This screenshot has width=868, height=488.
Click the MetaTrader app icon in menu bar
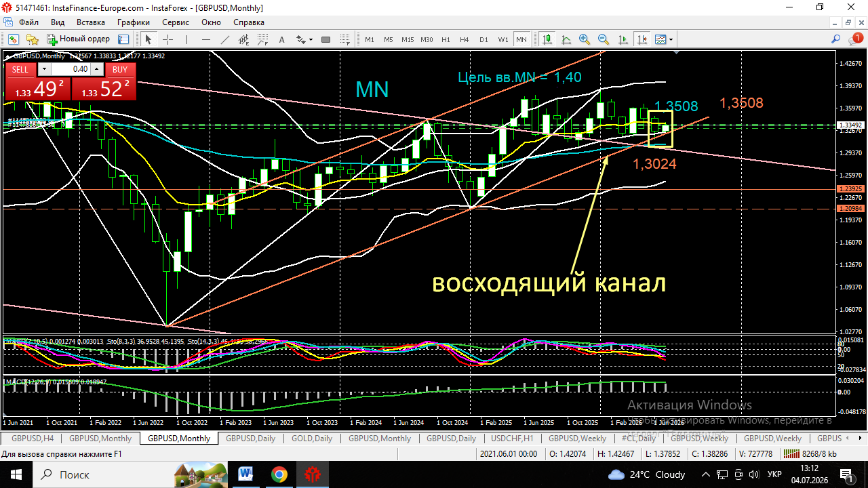(9, 22)
